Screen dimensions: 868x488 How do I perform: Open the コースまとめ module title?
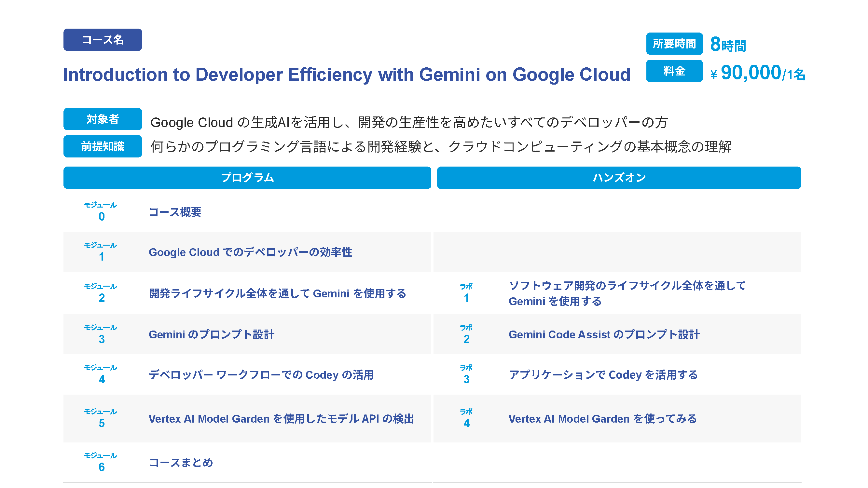click(x=181, y=463)
